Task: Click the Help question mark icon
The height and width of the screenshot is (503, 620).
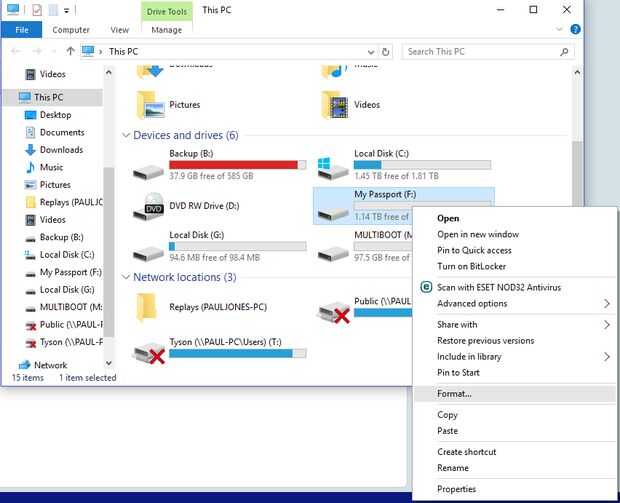Action: (x=575, y=29)
